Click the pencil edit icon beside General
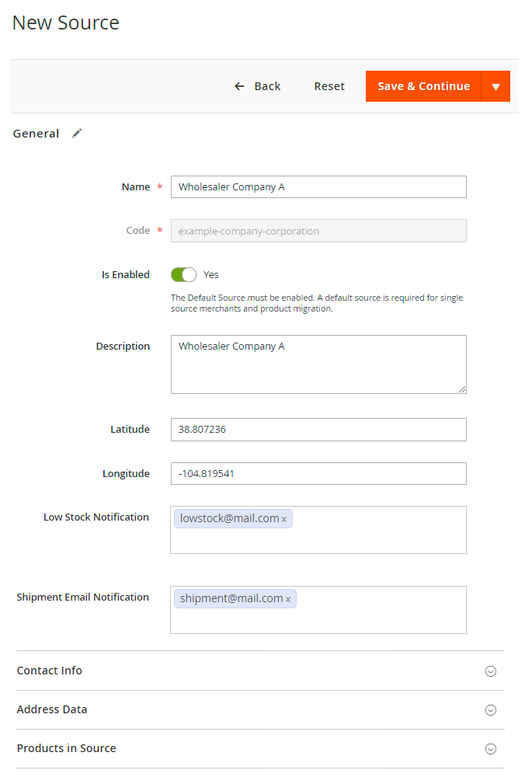 point(76,134)
